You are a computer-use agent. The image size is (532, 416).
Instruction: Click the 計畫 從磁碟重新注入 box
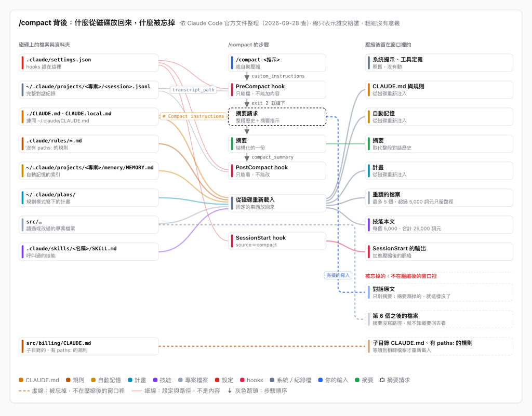pos(438,170)
